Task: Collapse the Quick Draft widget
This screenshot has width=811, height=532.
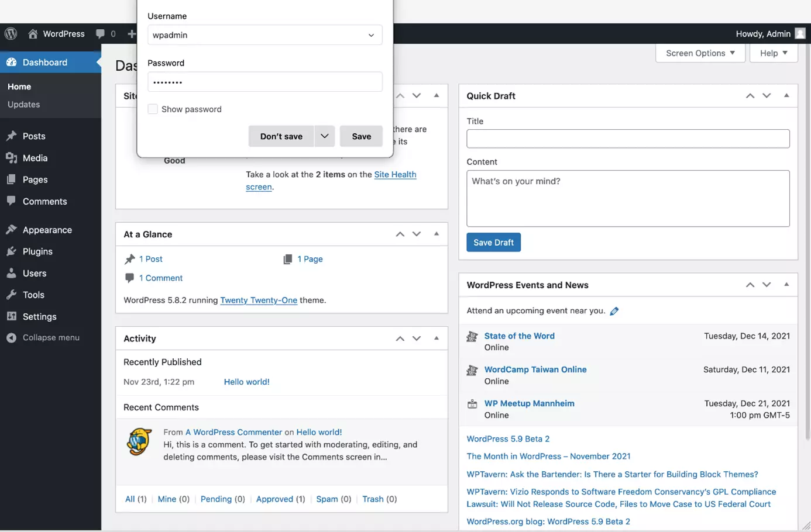Action: tap(786, 95)
